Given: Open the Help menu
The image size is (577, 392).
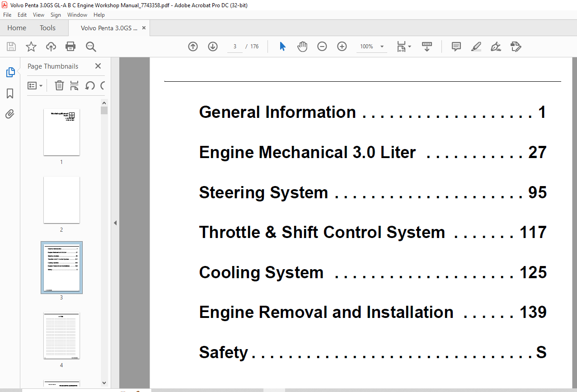Looking at the screenshot, I should coord(99,15).
